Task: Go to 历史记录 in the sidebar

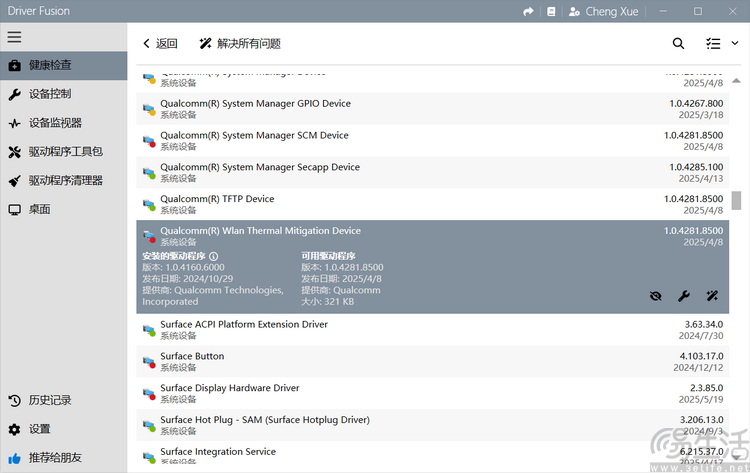Action: click(50, 400)
